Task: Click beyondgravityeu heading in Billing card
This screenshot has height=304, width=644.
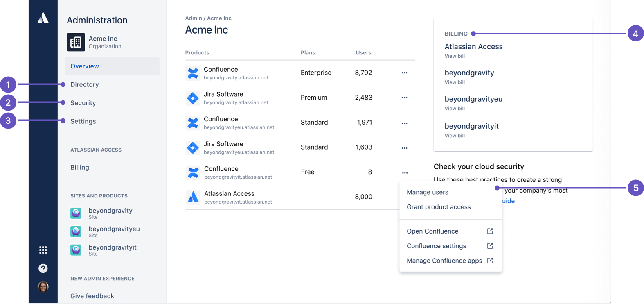Action: tap(473, 99)
